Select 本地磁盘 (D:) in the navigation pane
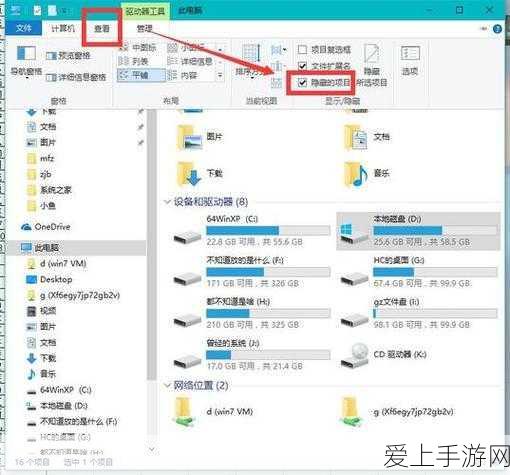 point(57,406)
